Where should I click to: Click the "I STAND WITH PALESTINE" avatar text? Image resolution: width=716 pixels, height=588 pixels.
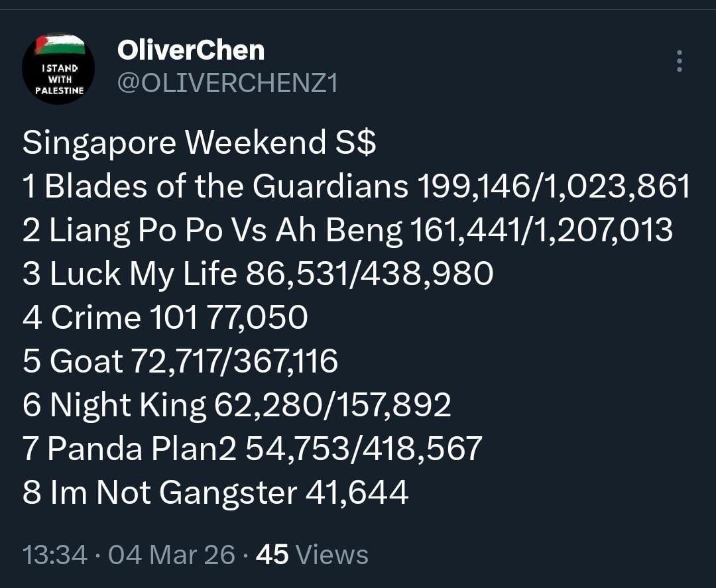click(x=60, y=78)
